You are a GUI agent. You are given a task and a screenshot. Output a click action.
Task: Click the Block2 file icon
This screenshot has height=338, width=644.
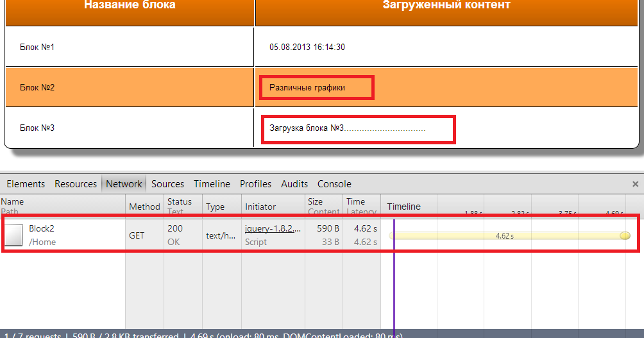[x=13, y=235]
